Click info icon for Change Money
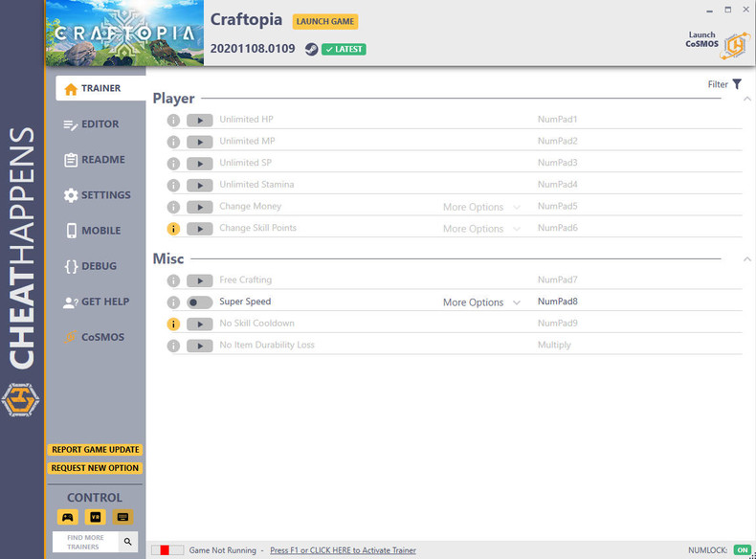 point(173,207)
